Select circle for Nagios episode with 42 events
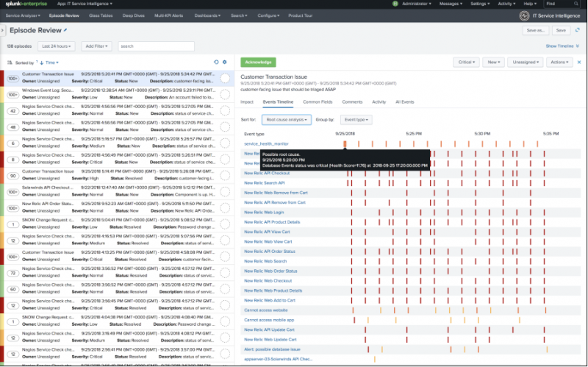Screen dimensions: 588x367 click(x=225, y=110)
